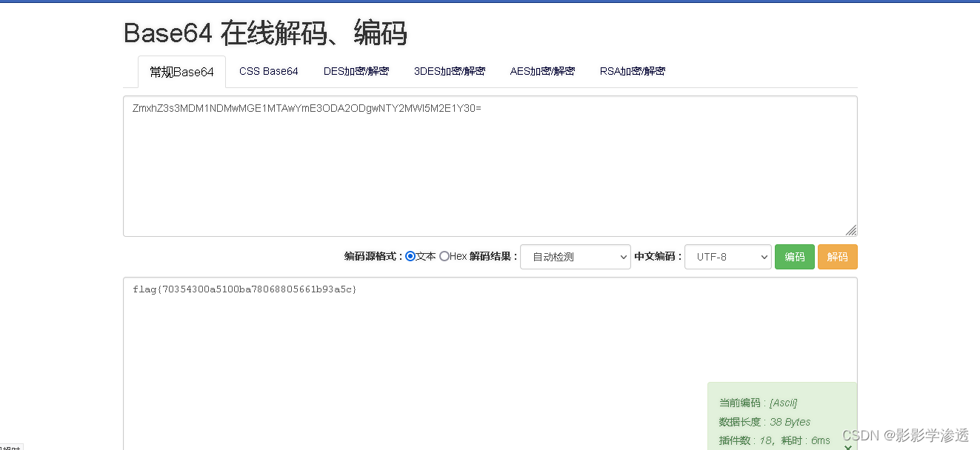Select 文本 as encoding source format

[x=410, y=257]
